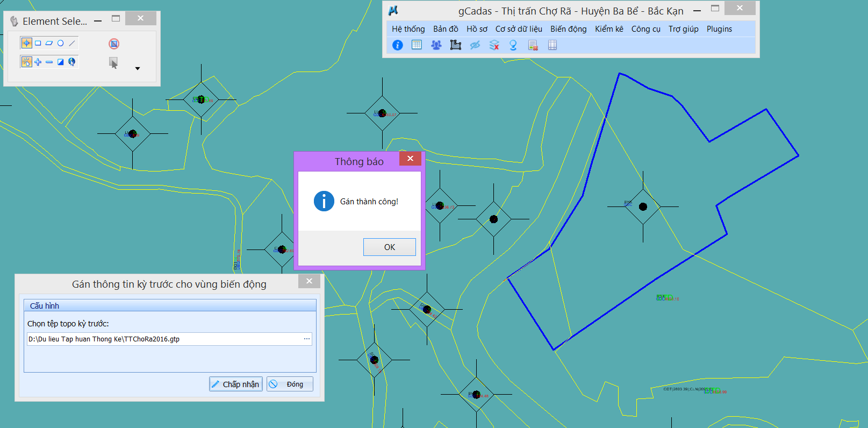Open the Công cụ menu
868x428 pixels.
click(645, 29)
